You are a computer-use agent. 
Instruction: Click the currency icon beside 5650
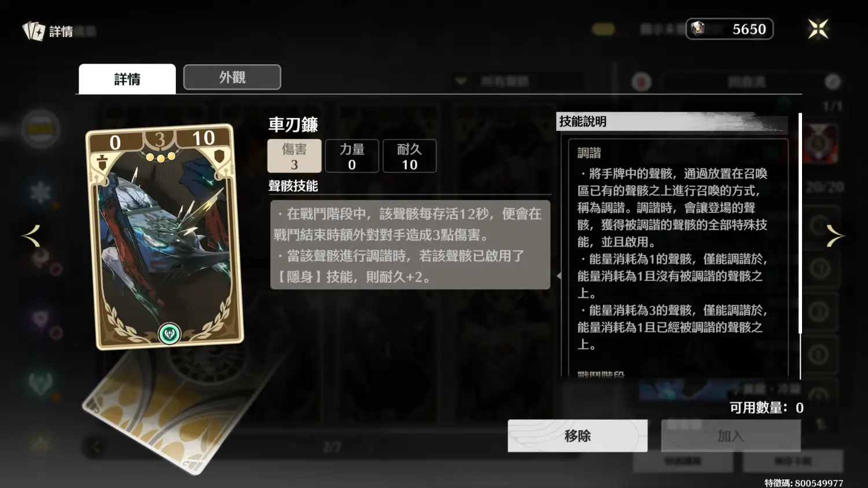(x=698, y=28)
